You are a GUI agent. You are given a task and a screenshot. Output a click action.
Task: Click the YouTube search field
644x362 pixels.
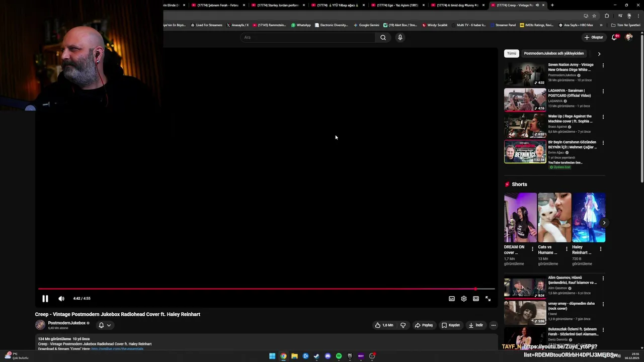[x=308, y=37]
